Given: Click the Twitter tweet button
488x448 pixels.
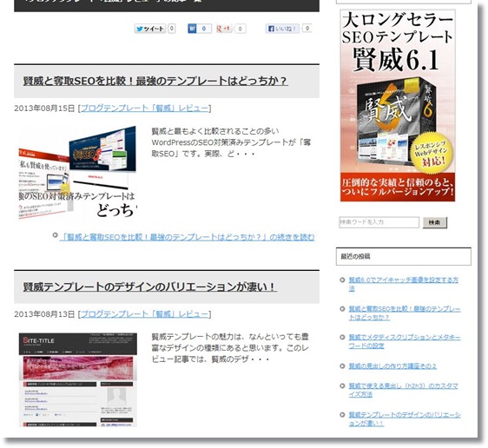Looking at the screenshot, I should [x=150, y=29].
